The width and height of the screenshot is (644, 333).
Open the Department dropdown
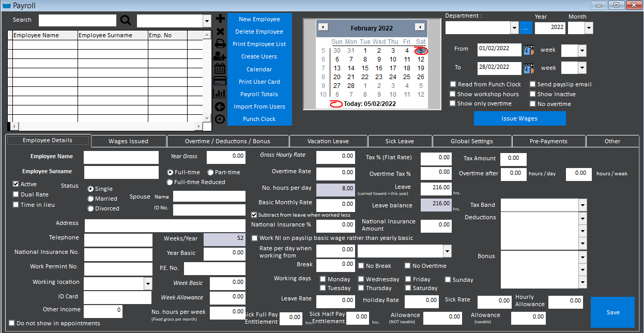coord(514,27)
